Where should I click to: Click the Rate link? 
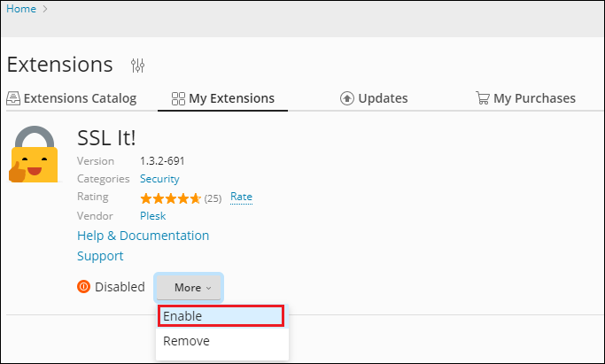(241, 197)
